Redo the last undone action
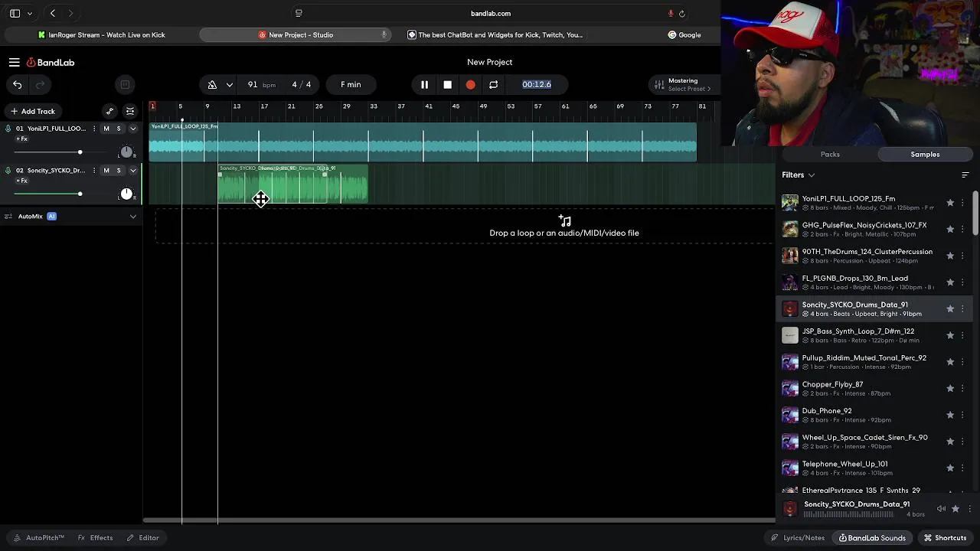Image resolution: width=980 pixels, height=551 pixels. pyautogui.click(x=40, y=85)
